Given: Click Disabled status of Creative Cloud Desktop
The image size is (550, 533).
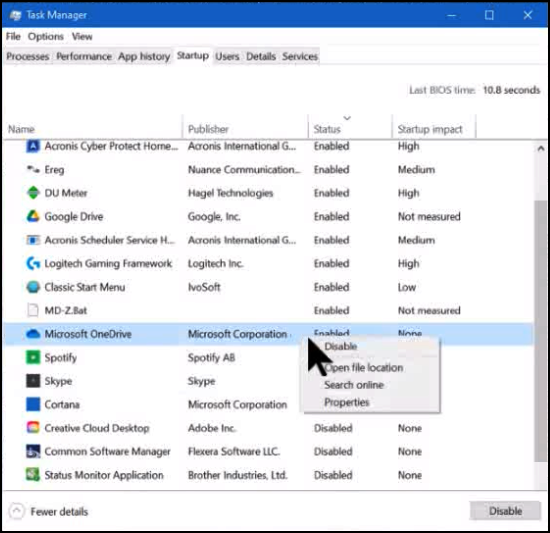Looking at the screenshot, I should coord(333,428).
